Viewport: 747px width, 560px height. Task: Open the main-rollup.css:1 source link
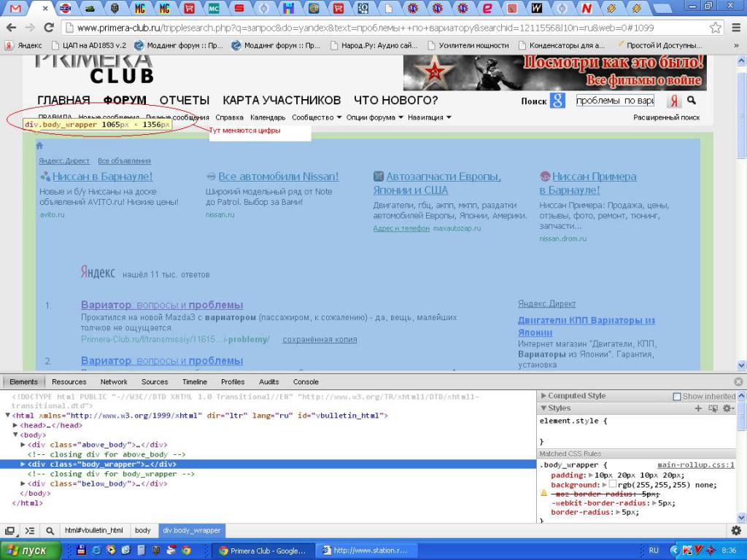[696, 465]
